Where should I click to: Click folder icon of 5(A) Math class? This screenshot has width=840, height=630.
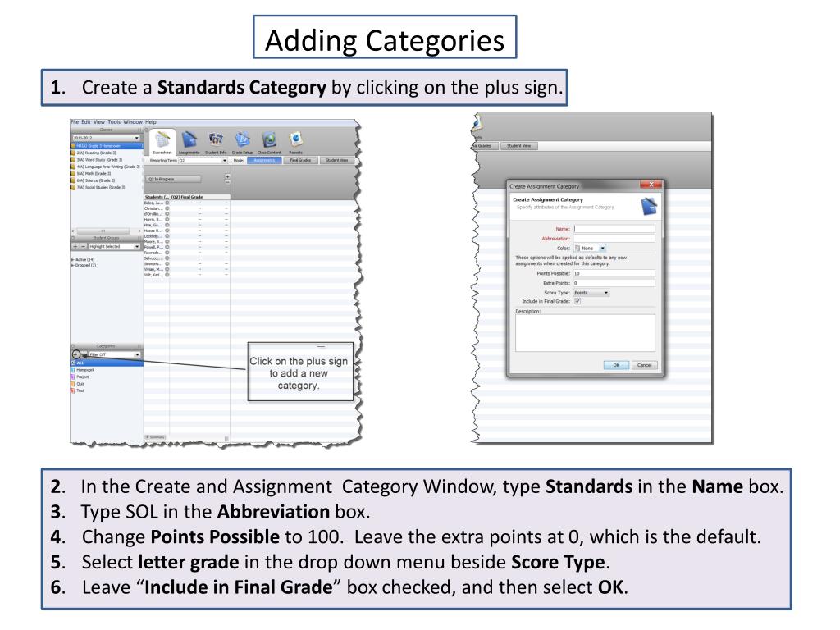[x=73, y=174]
